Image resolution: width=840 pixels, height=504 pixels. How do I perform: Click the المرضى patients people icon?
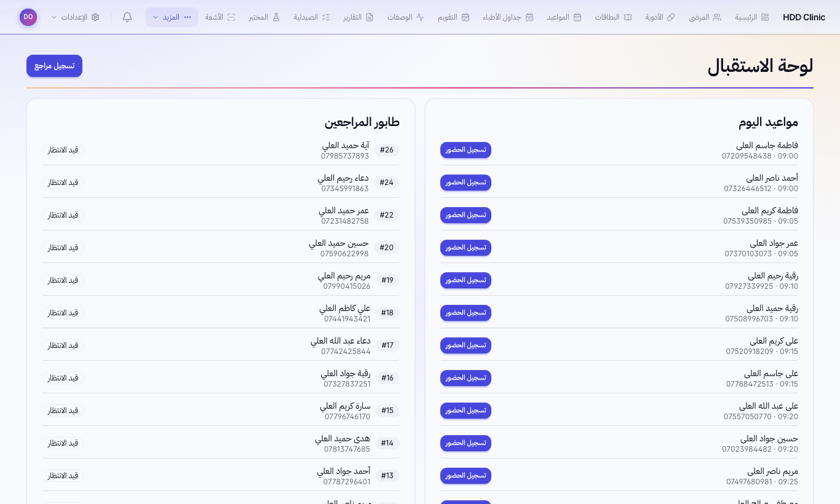coord(717,17)
